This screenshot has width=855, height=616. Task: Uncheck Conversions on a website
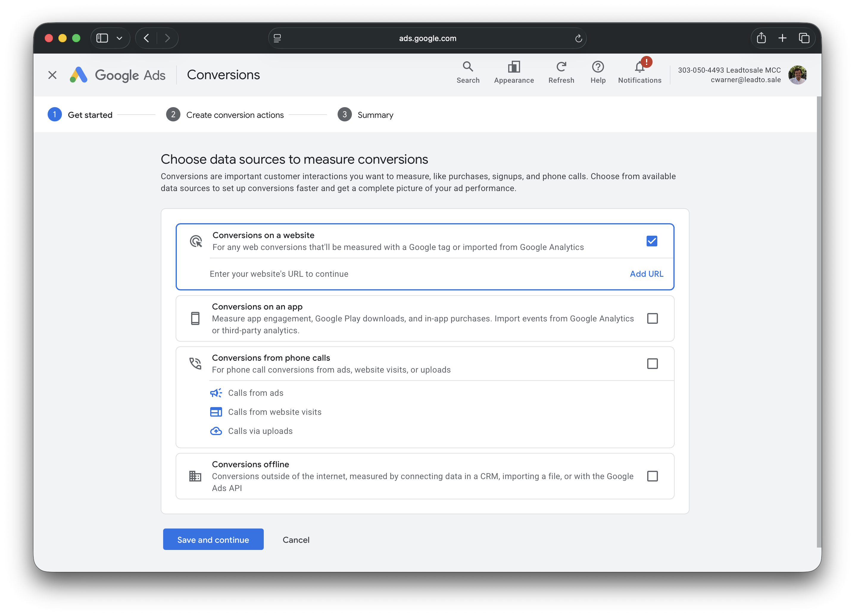[x=652, y=241]
